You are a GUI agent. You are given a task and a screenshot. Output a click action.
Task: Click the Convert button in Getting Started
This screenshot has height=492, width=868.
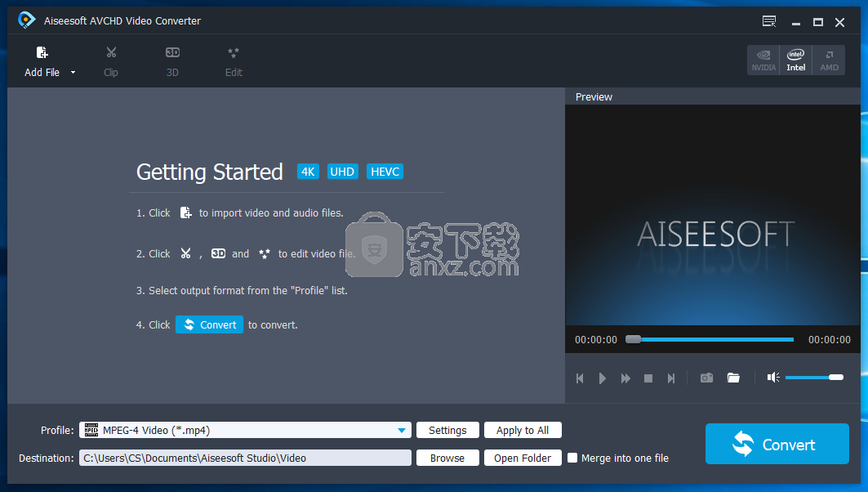tap(209, 324)
